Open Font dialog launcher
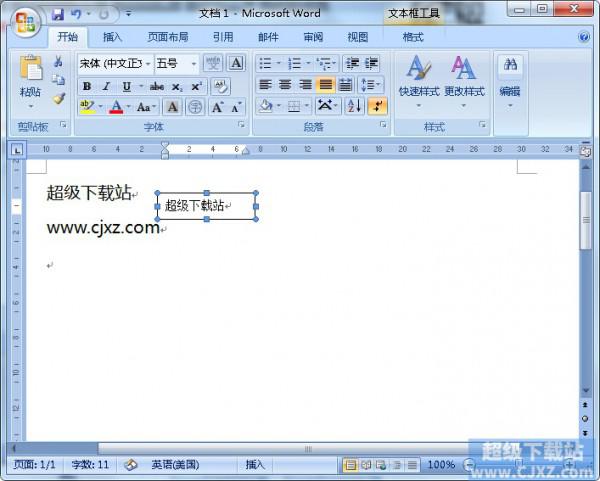 (x=241, y=124)
